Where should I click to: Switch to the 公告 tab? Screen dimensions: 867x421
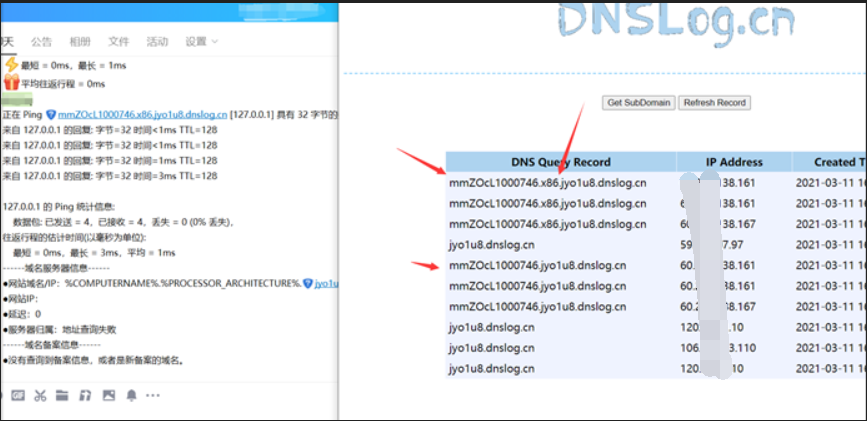[x=41, y=42]
